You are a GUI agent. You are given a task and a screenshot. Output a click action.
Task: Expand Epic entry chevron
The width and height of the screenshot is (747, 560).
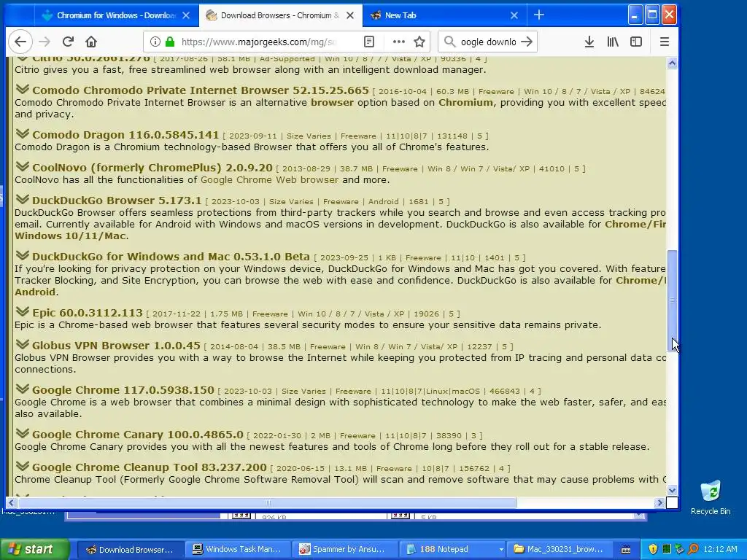coord(22,311)
